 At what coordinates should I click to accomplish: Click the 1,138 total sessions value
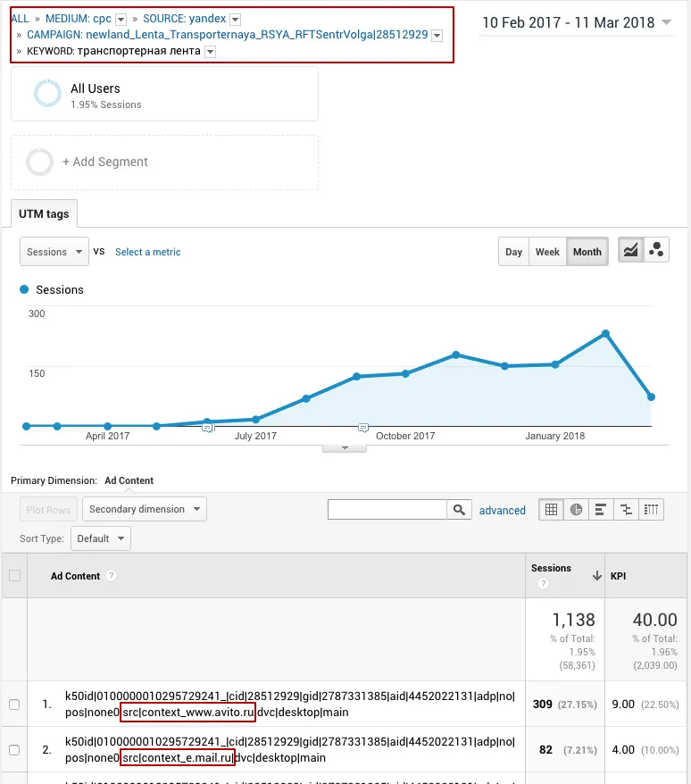(573, 620)
